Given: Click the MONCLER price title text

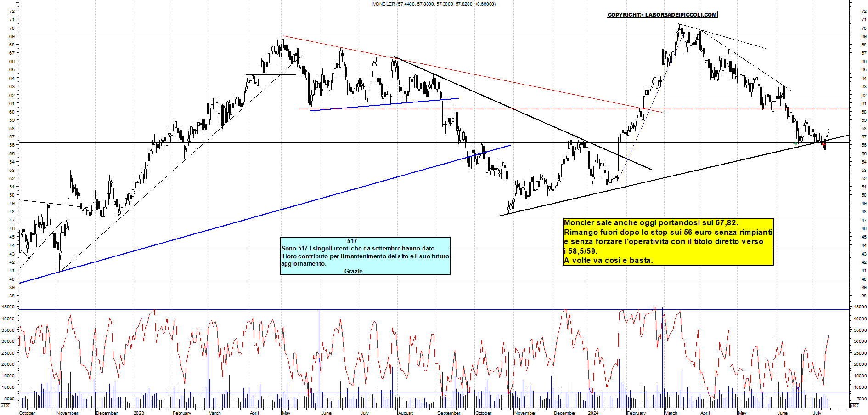Looking at the screenshot, I should [x=434, y=4].
